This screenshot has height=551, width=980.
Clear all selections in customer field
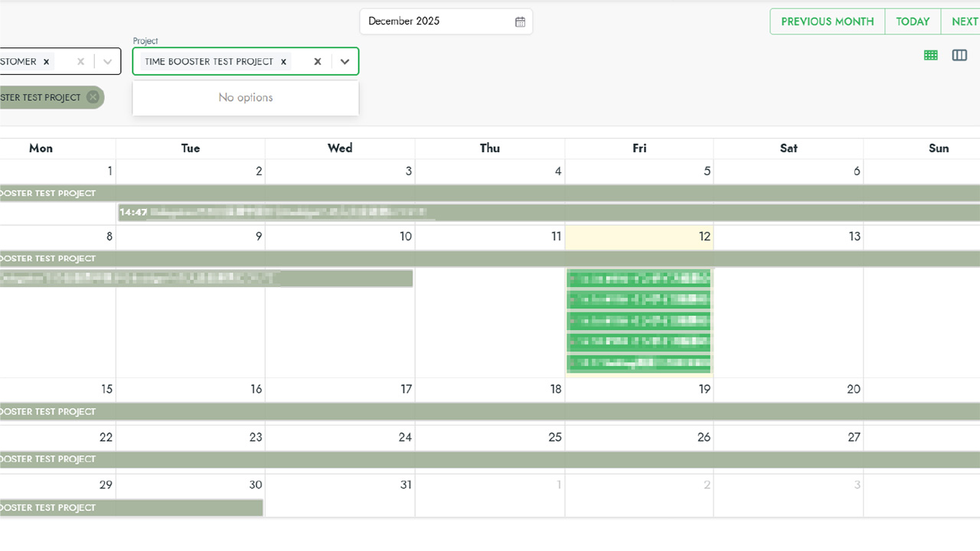coord(80,62)
